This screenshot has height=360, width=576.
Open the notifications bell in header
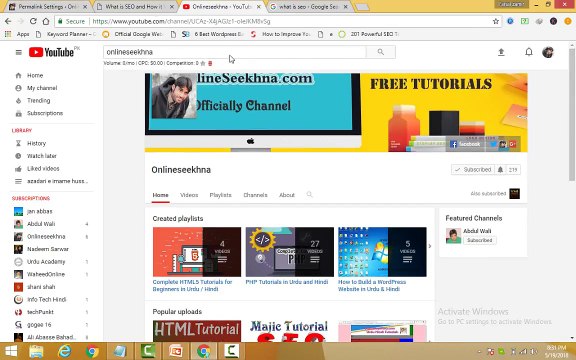[529, 52]
